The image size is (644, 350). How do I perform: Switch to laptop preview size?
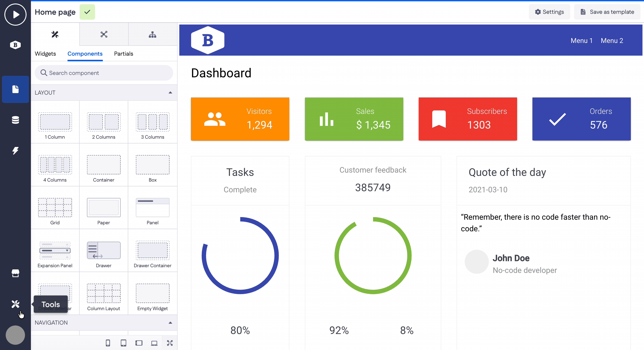pos(154,343)
